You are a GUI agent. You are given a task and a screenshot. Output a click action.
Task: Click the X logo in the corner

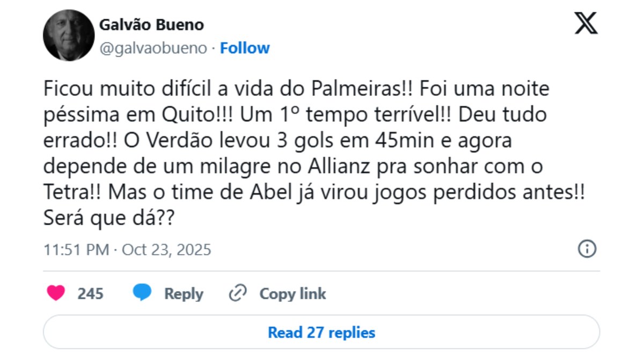[587, 23]
